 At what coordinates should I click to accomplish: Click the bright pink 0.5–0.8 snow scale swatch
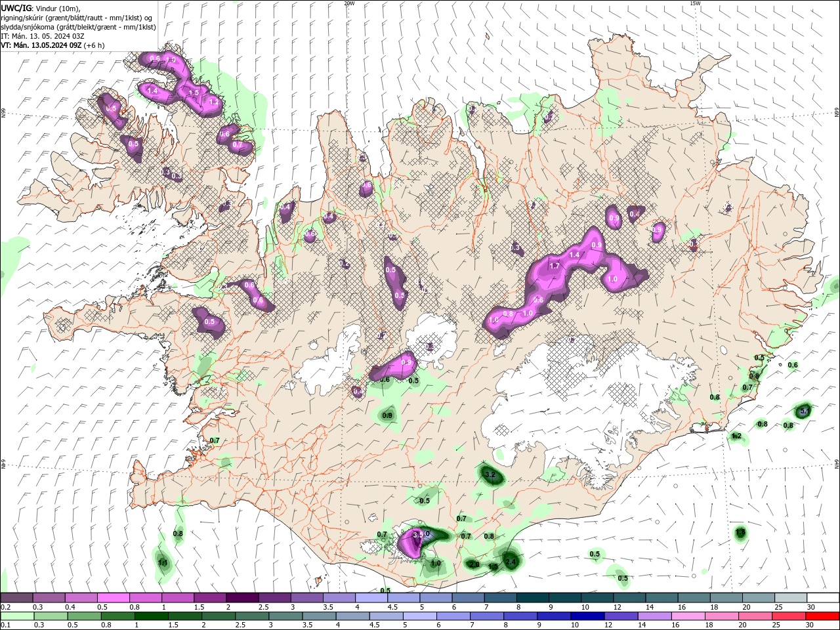(113, 598)
